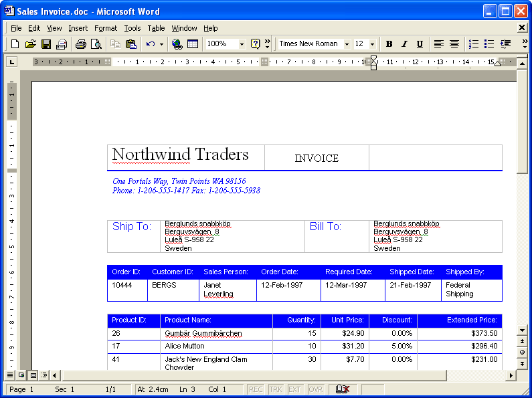The width and height of the screenshot is (532, 398).
Task: Switch to Web Layout view icon
Action: [21, 375]
